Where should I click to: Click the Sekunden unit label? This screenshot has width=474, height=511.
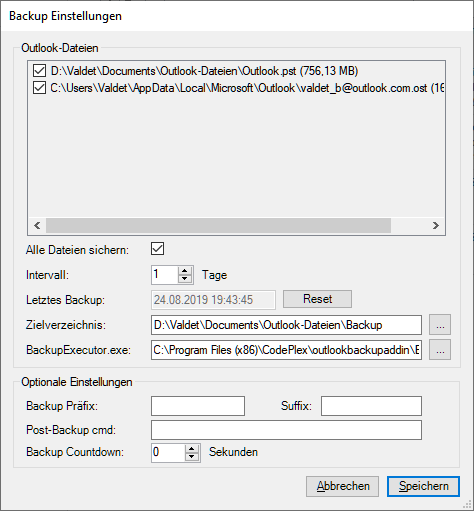coord(233,452)
